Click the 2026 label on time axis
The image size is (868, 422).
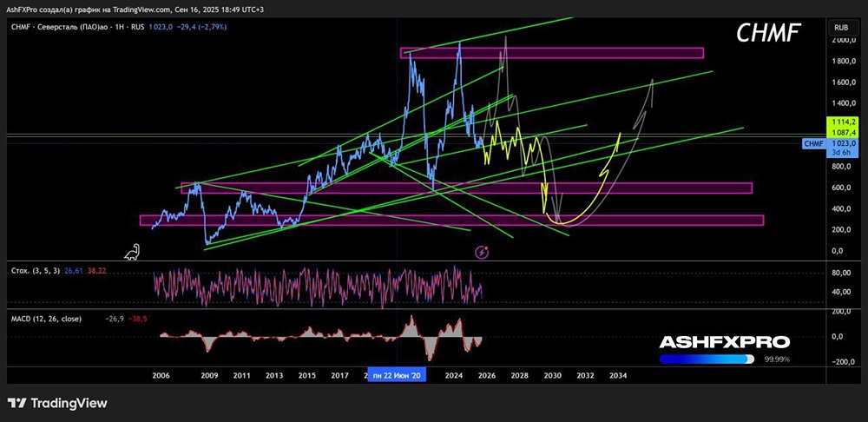(487, 375)
